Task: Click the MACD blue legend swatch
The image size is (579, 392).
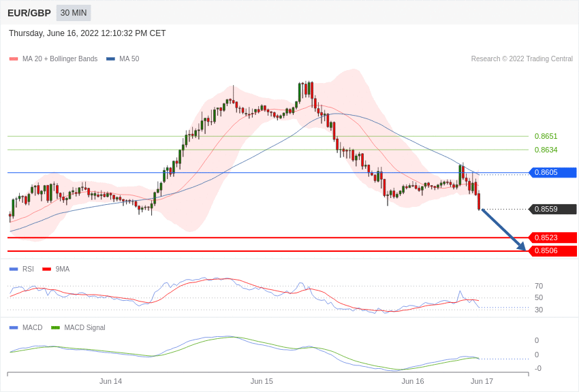Action: coord(14,327)
